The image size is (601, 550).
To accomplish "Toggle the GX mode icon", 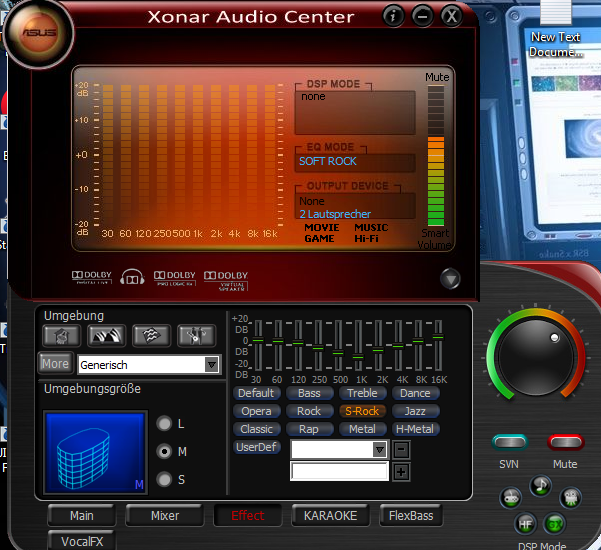I will tap(555, 524).
